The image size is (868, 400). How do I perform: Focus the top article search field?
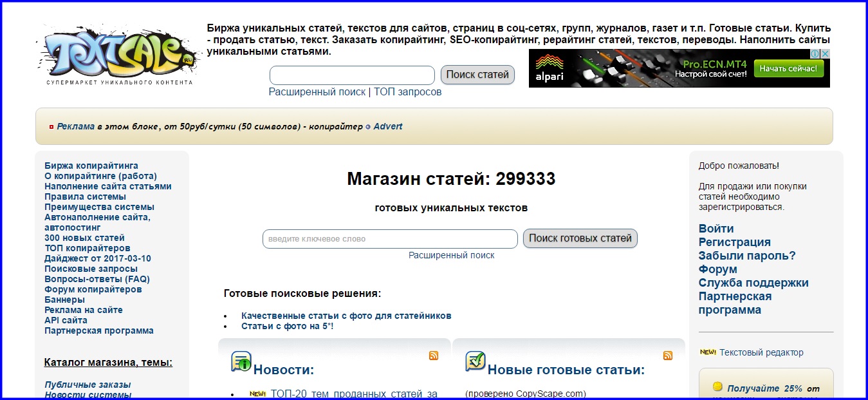point(352,75)
